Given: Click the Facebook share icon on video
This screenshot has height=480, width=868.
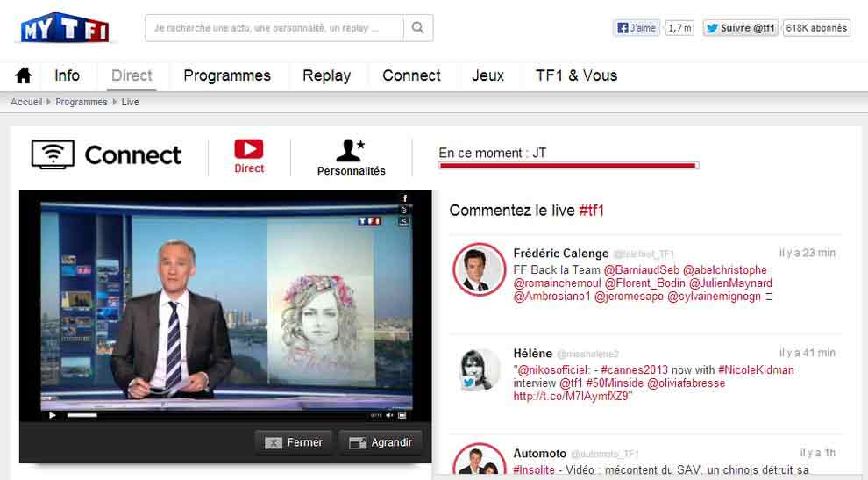Looking at the screenshot, I should click(404, 198).
